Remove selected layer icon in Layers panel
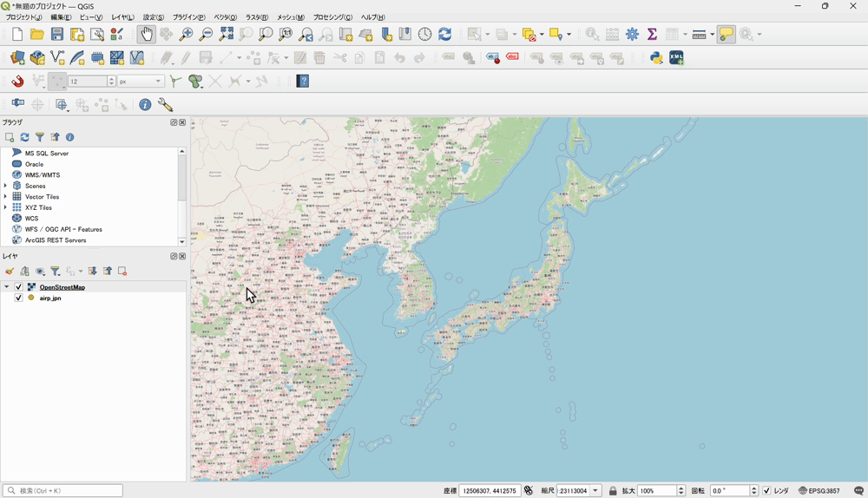868x498 pixels. click(x=122, y=272)
